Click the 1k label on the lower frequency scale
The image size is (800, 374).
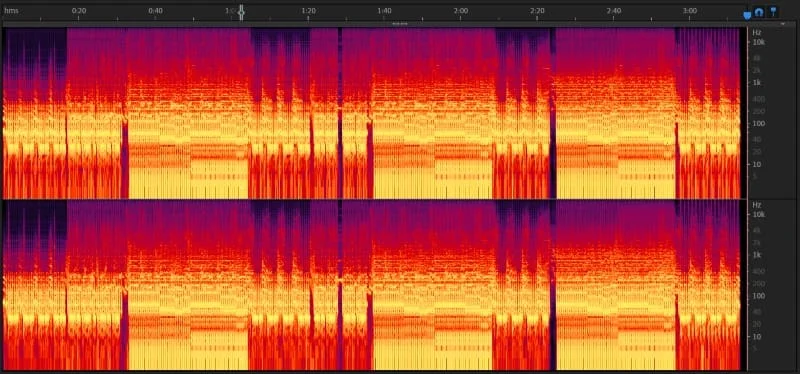point(757,255)
